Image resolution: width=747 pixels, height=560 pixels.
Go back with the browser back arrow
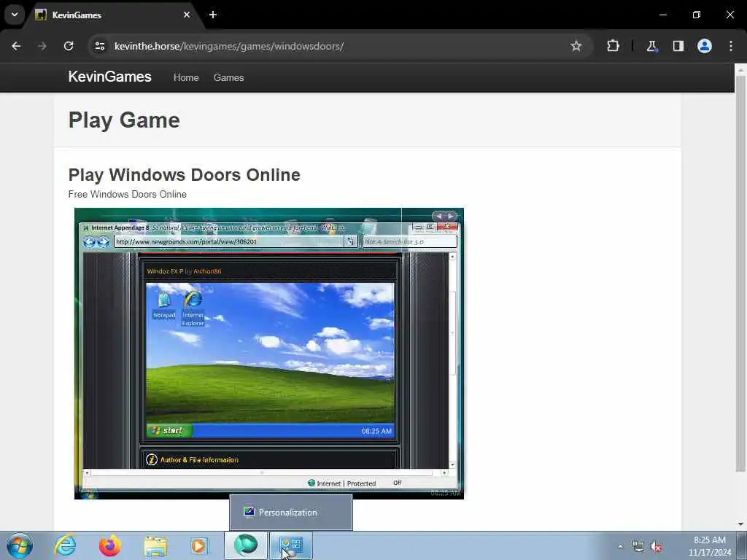16,46
